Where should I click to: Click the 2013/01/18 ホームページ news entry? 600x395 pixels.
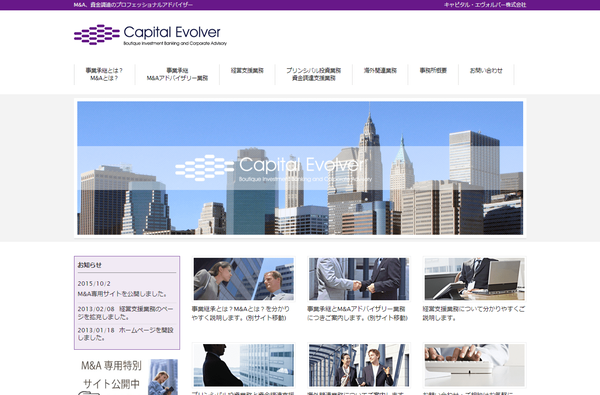(126, 334)
